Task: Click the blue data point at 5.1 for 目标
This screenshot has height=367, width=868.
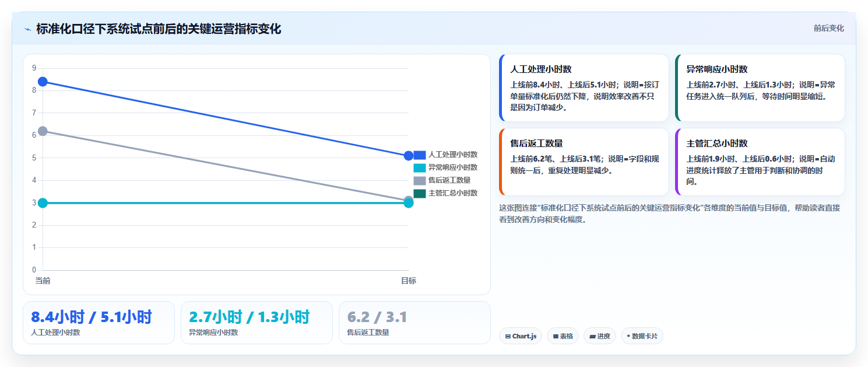Action: click(409, 156)
